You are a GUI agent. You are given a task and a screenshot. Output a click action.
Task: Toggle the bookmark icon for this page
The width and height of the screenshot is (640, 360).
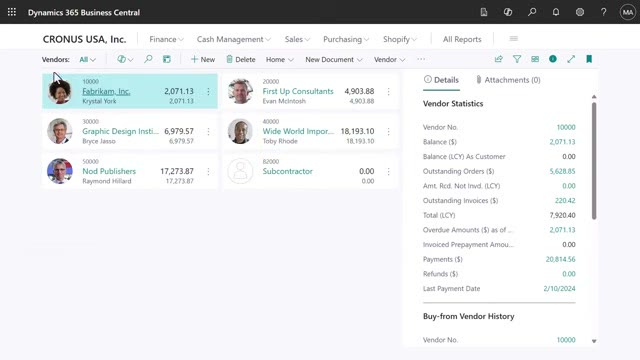(x=589, y=59)
